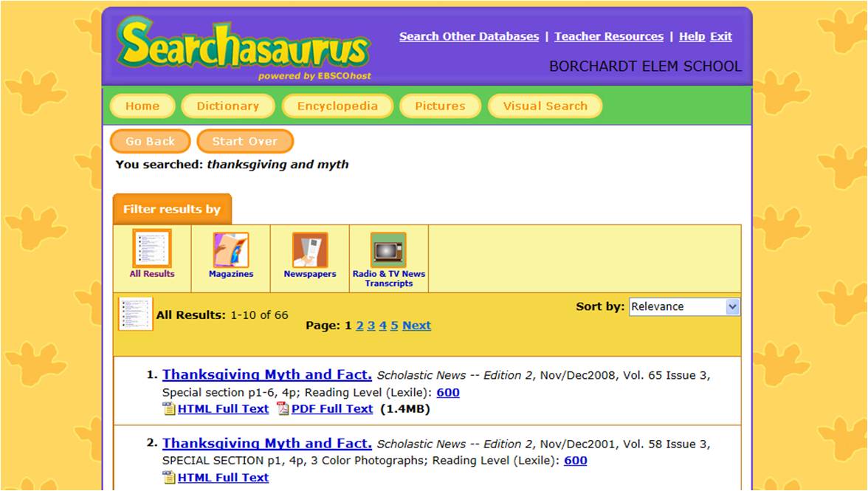The height and width of the screenshot is (491, 868).
Task: Switch to the Pictures tab
Action: (x=440, y=106)
